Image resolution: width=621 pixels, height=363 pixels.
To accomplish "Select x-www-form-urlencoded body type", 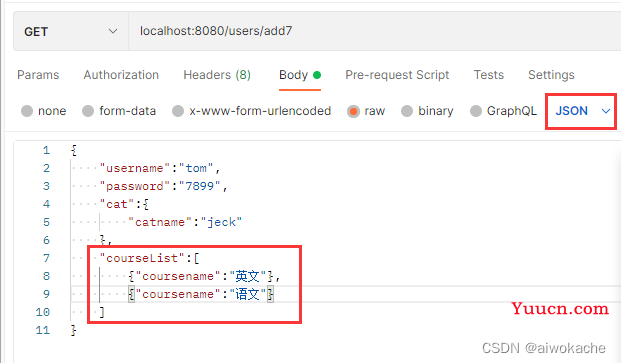I will [178, 111].
